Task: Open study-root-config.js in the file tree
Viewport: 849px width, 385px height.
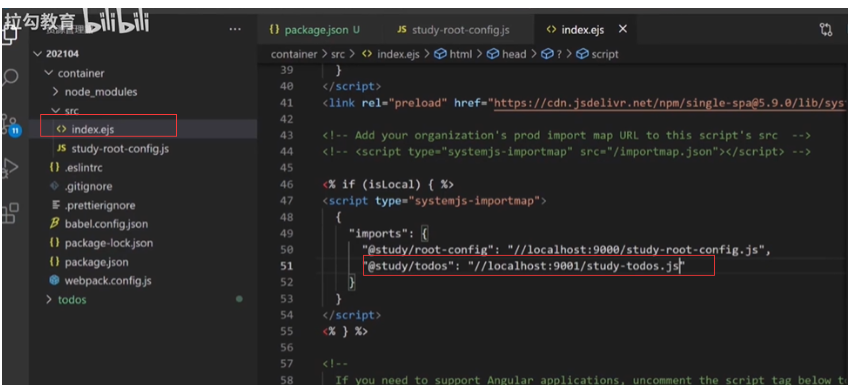Action: 120,148
